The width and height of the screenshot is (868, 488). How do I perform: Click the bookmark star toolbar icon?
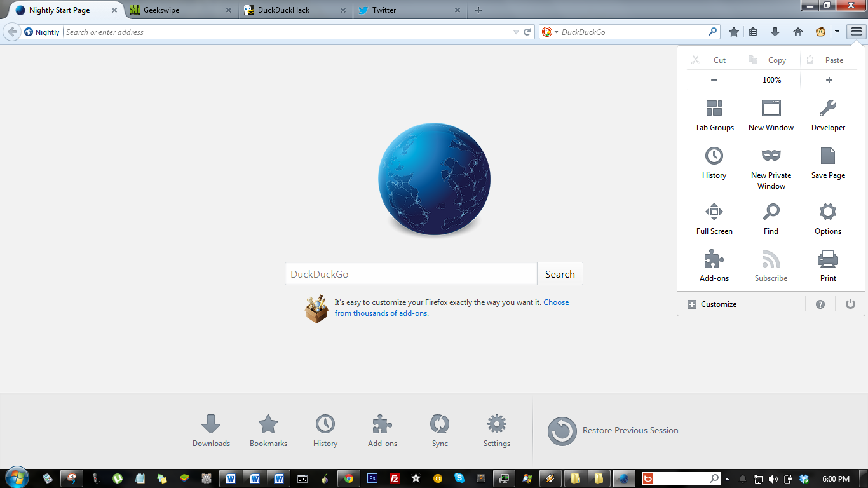[734, 32]
